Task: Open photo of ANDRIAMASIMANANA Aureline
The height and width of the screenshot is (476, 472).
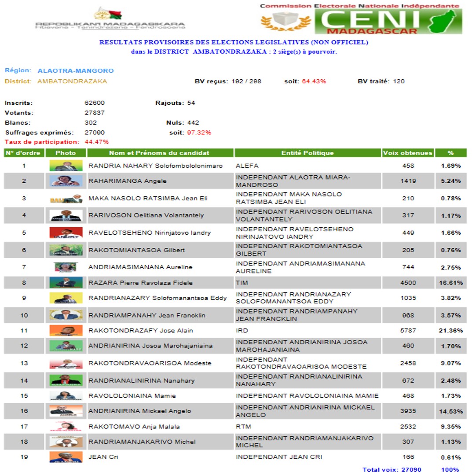Action: click(66, 267)
